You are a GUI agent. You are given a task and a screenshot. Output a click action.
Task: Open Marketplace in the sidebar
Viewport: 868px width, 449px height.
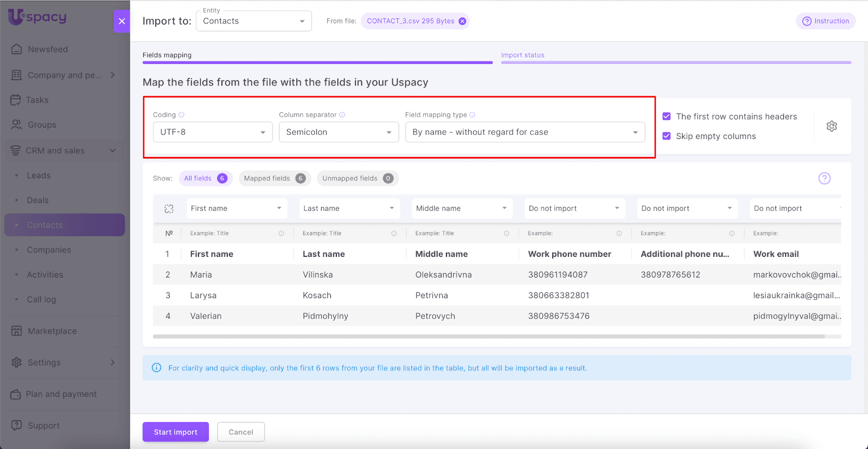pos(52,331)
